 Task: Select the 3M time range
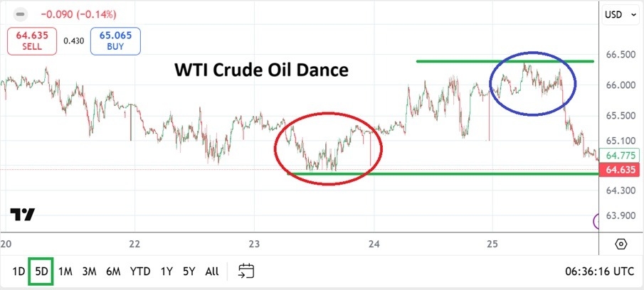pos(89,271)
